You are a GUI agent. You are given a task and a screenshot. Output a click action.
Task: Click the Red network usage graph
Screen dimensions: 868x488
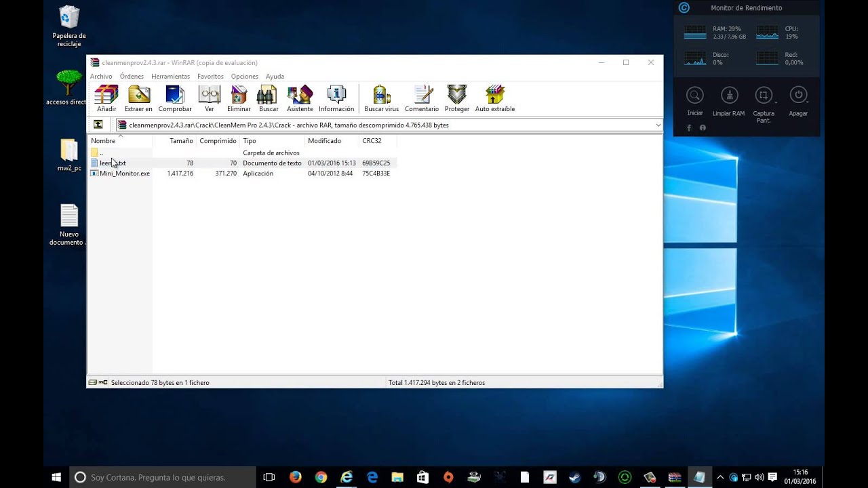tap(768, 58)
